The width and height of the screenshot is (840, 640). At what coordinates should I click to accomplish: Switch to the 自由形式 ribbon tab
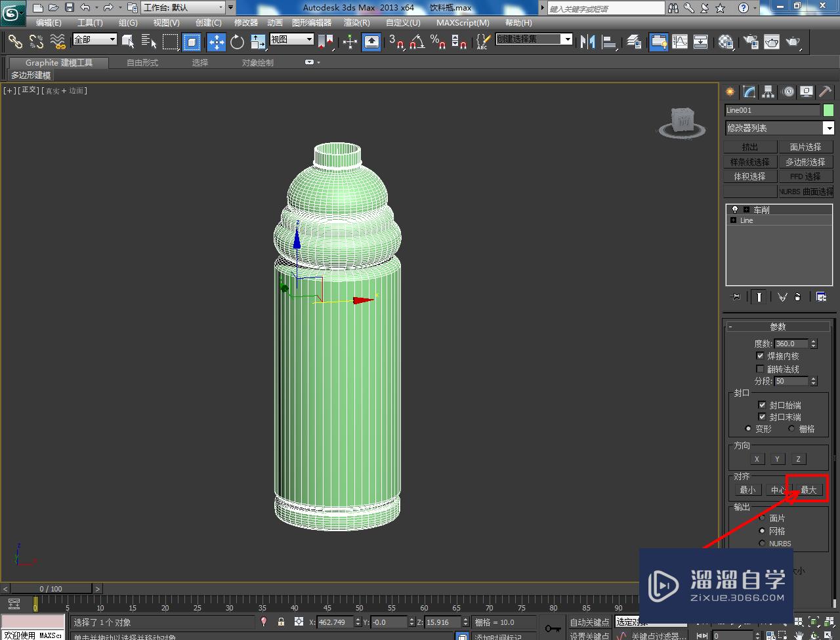[x=142, y=63]
